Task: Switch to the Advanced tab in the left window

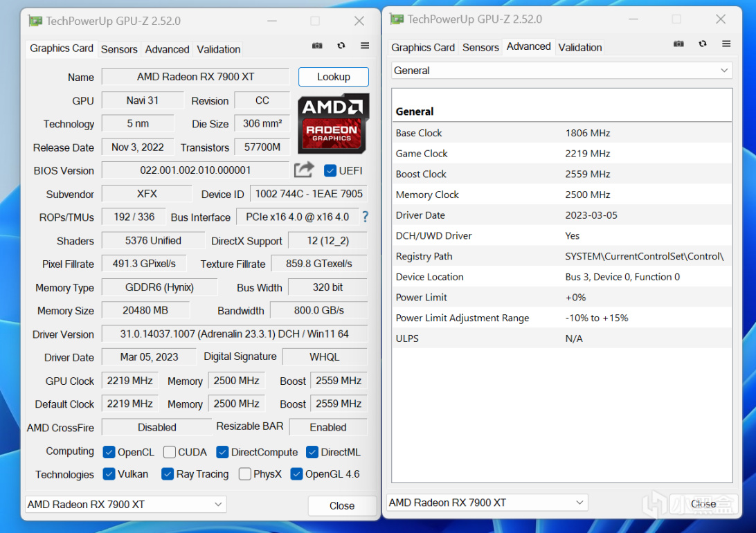Action: pos(167,49)
